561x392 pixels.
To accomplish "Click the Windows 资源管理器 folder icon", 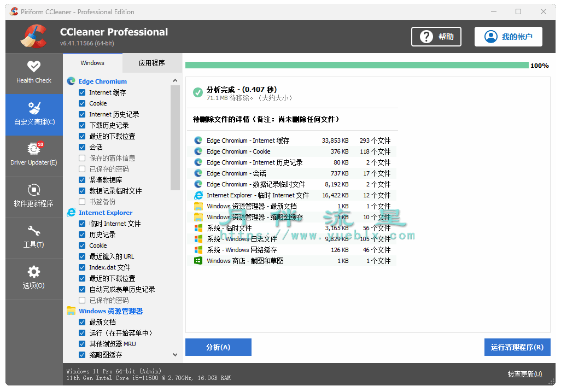I will pyautogui.click(x=71, y=311).
